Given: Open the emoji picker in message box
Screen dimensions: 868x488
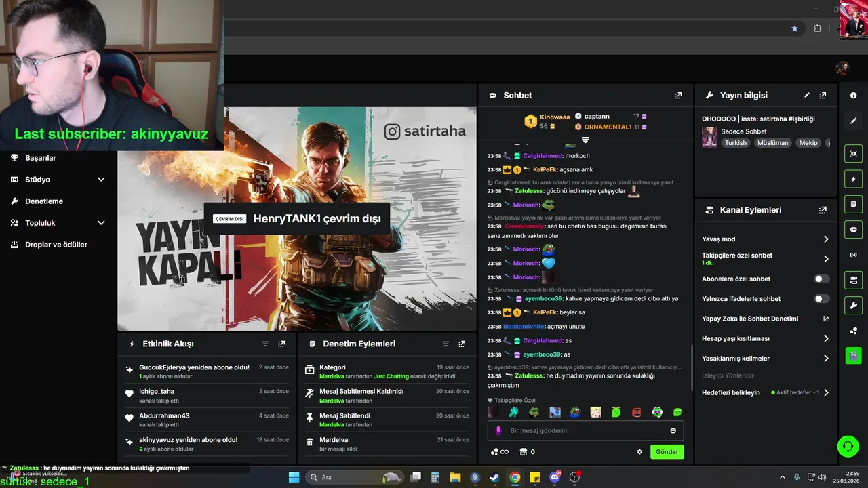Looking at the screenshot, I should [673, 430].
